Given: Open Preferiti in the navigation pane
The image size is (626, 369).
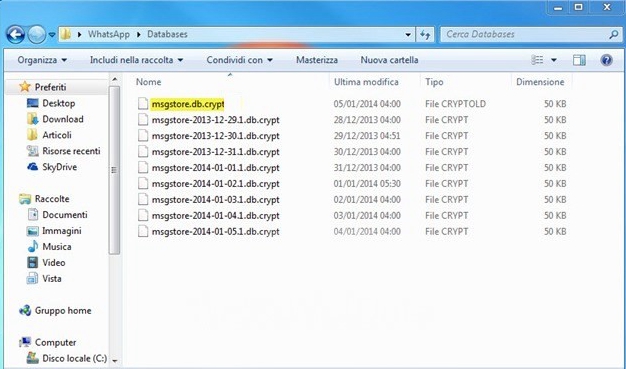Looking at the screenshot, I should (x=50, y=87).
